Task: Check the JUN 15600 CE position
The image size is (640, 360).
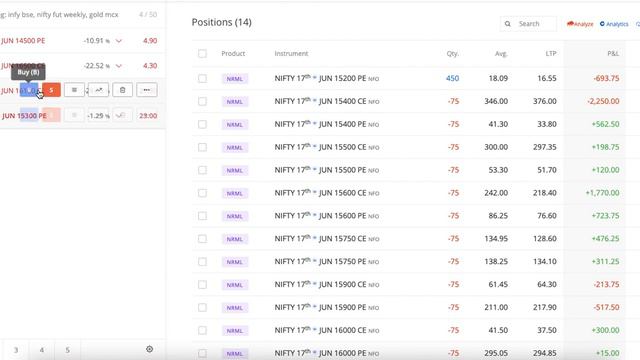Action: coord(202,193)
